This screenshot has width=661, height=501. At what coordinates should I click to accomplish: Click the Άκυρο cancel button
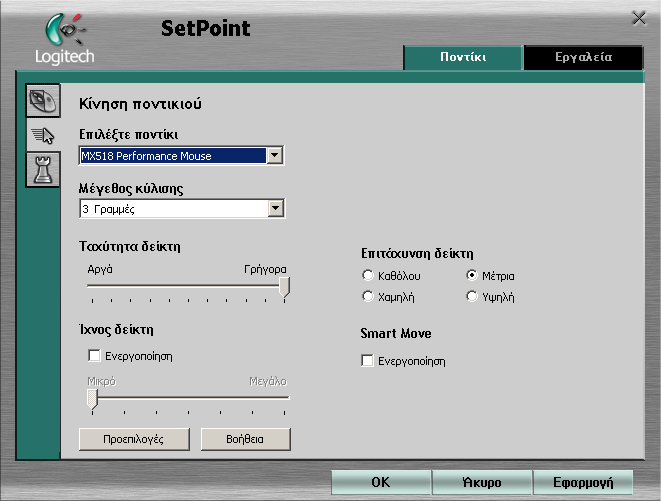tap(482, 482)
